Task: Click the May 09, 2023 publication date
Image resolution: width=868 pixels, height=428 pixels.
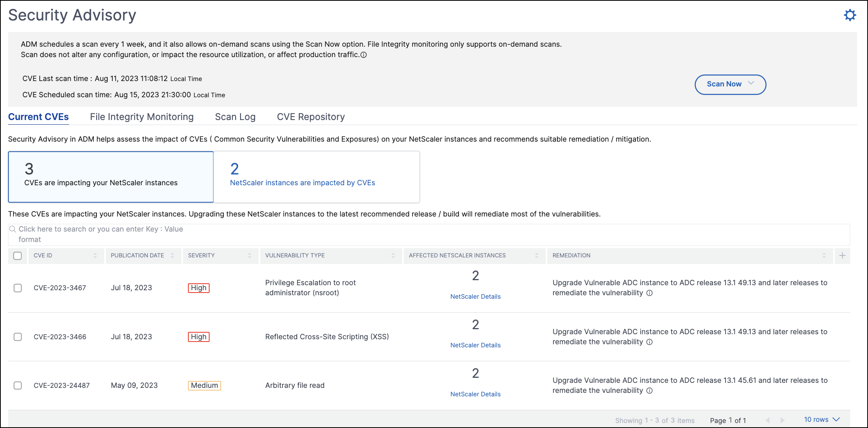Action: (x=134, y=386)
